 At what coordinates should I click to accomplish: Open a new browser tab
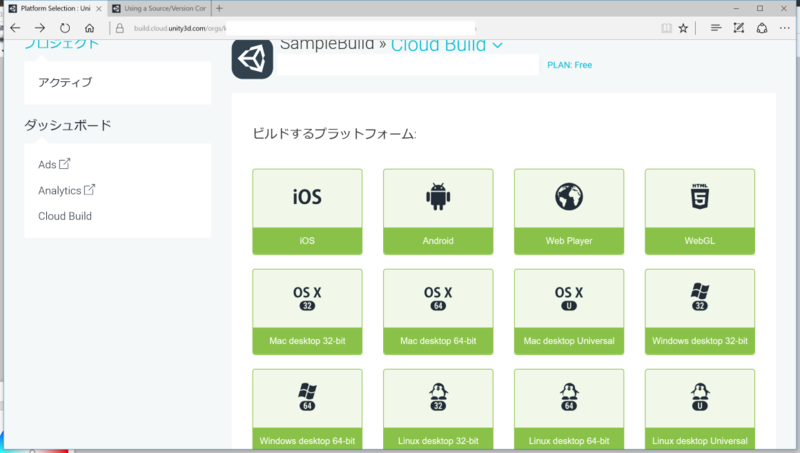tap(219, 8)
